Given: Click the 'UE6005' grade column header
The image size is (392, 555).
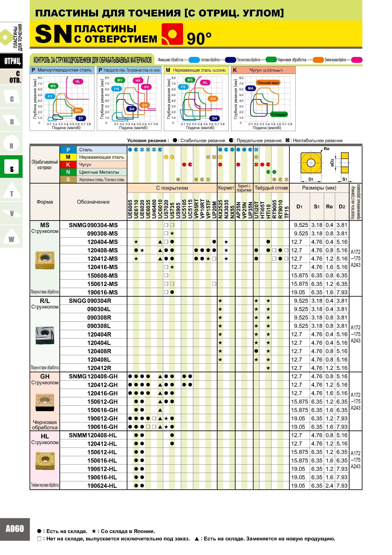Looking at the screenshot, I should tap(130, 209).
